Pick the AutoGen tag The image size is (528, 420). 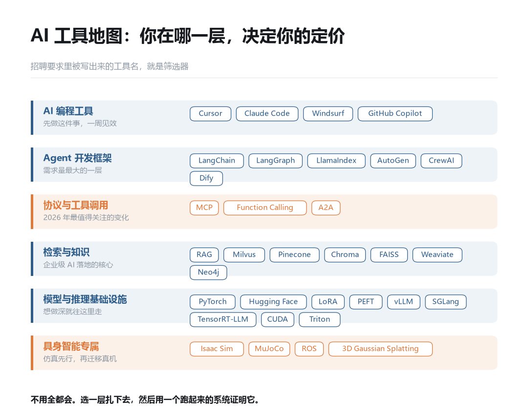pyautogui.click(x=393, y=161)
